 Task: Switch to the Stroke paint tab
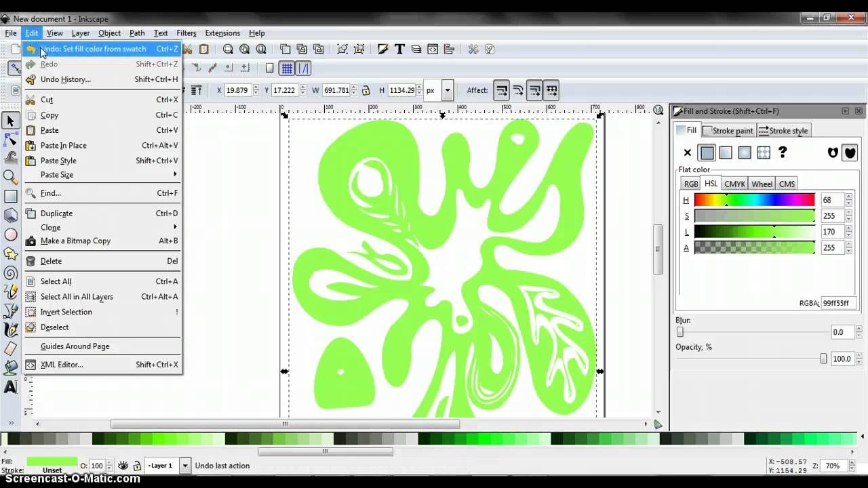732,130
